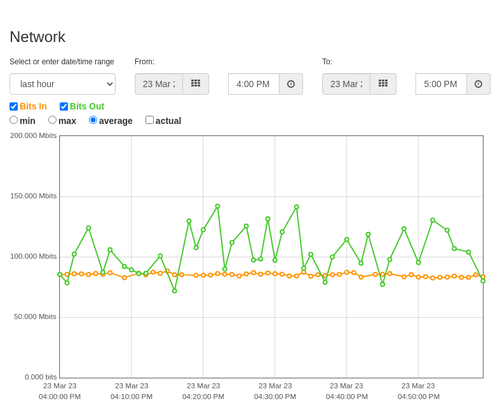Click the 'From:' label
Screen dimensions: 500x403
coord(144,62)
